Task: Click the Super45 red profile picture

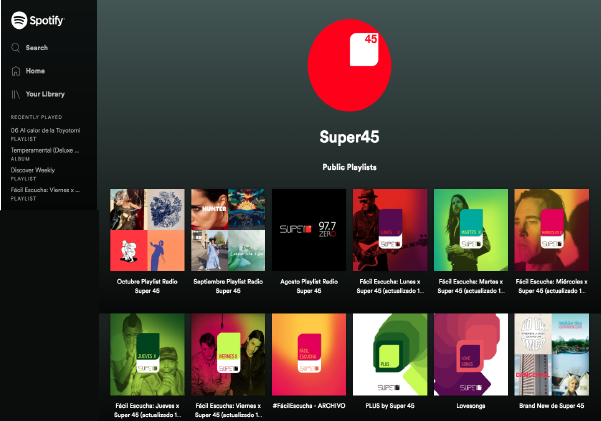Action: (x=349, y=65)
